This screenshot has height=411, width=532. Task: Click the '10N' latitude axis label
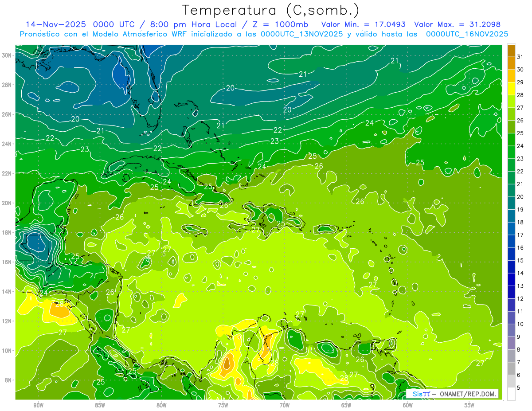pos(7,351)
